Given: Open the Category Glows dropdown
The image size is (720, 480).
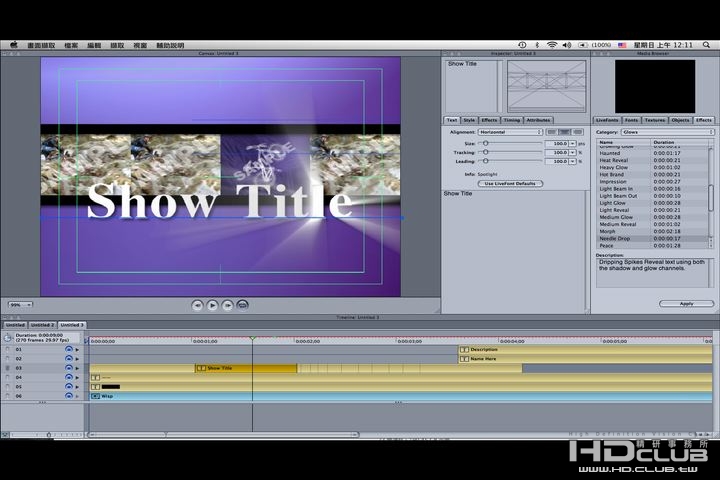Looking at the screenshot, I should click(x=668, y=132).
